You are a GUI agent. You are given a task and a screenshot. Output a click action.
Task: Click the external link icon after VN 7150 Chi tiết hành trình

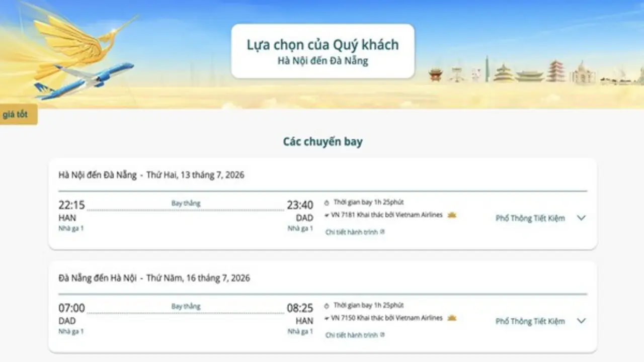tap(382, 335)
